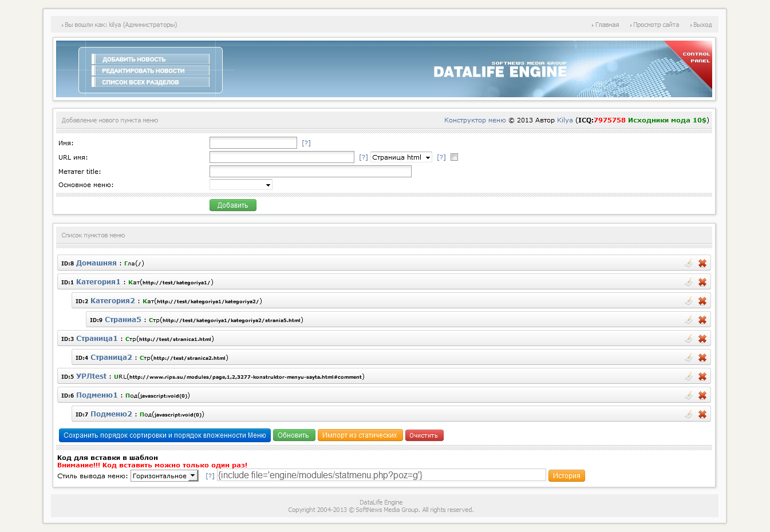Click the green Обновить button
Screen dimensions: 770x532
(x=294, y=435)
